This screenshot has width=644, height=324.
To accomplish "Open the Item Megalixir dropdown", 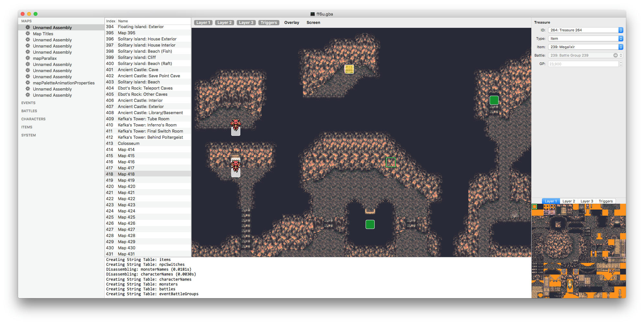I will pos(586,47).
